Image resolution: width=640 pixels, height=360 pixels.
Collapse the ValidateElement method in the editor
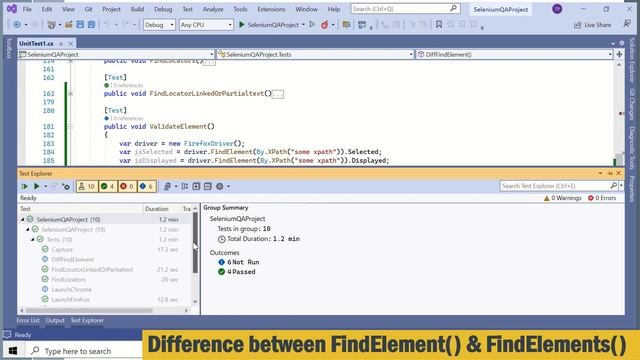(x=70, y=127)
